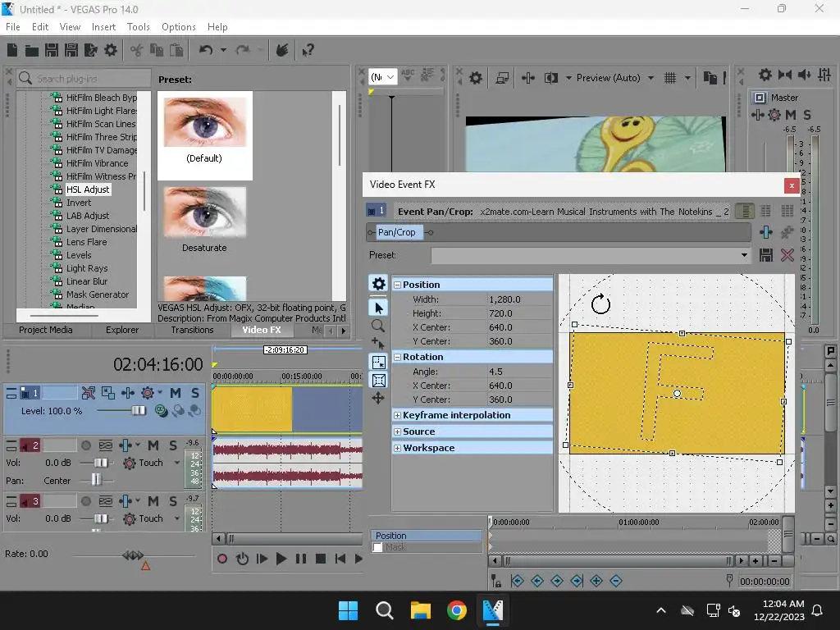Create a keyframe with the plus diamond
The width and height of the screenshot is (840, 630).
pyautogui.click(x=596, y=581)
